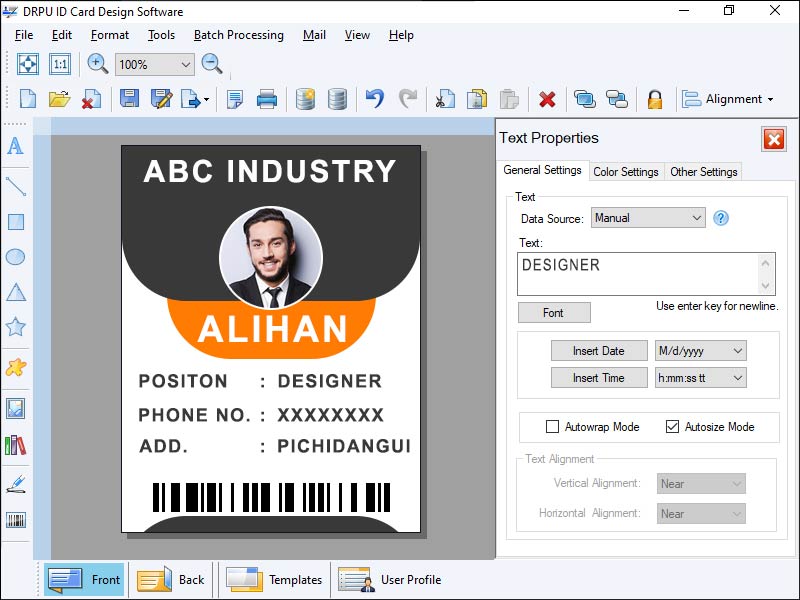Open the File menu
The width and height of the screenshot is (800, 600).
tap(24, 35)
